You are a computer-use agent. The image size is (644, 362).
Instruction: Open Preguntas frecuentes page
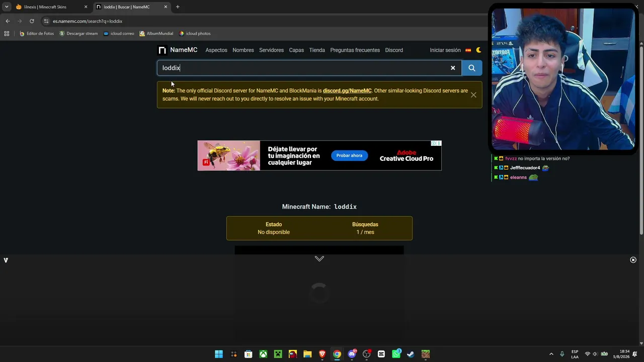tap(355, 50)
